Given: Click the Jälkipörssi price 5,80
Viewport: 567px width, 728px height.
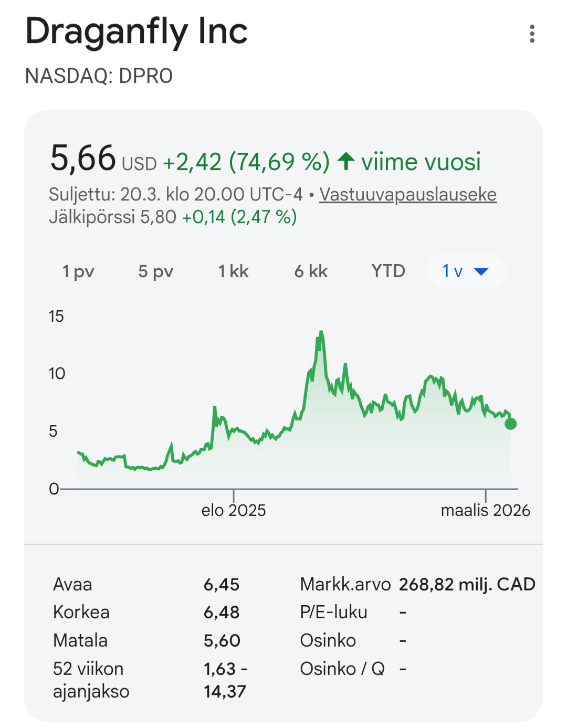Looking at the screenshot, I should pyautogui.click(x=158, y=217).
